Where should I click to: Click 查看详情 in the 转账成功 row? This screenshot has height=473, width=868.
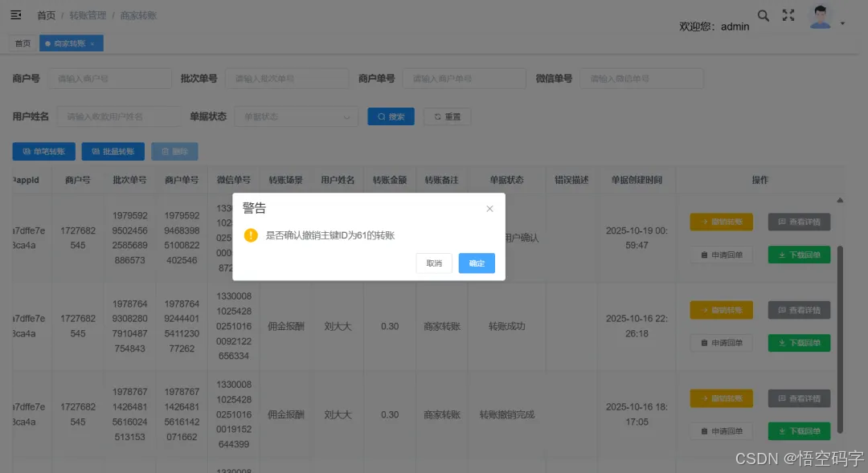(799, 310)
